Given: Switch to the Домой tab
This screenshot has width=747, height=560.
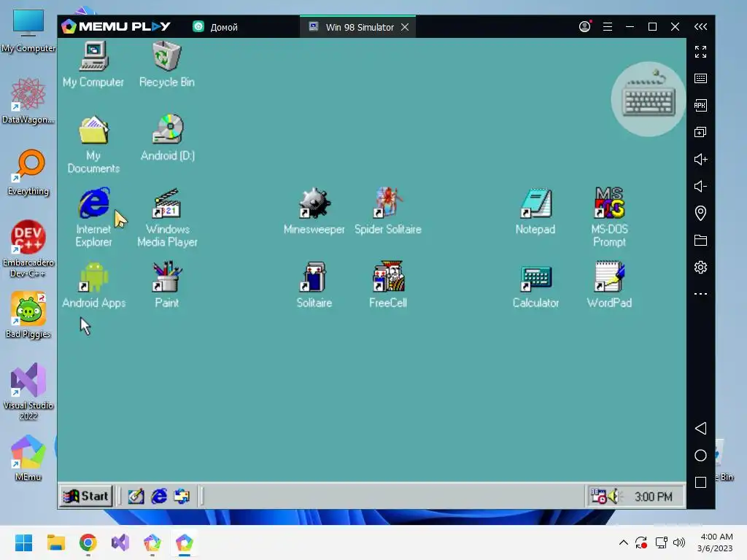Looking at the screenshot, I should (x=215, y=27).
